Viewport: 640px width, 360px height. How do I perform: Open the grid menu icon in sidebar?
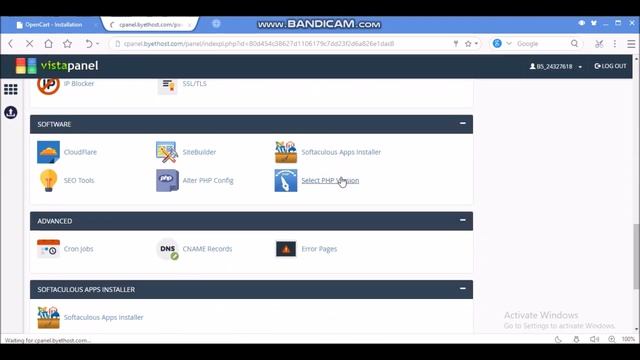point(11,89)
